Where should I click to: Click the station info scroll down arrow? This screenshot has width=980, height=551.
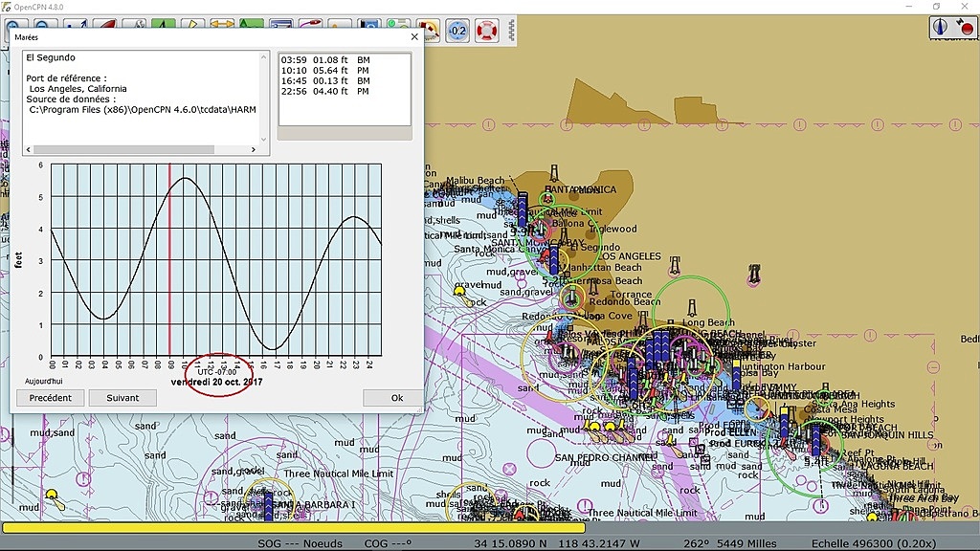point(264,140)
